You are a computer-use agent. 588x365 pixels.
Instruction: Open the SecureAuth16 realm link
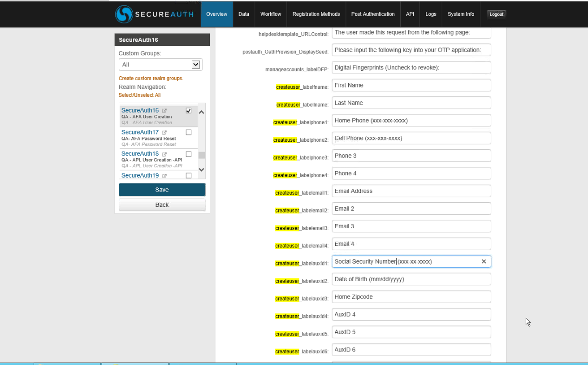[140, 110]
